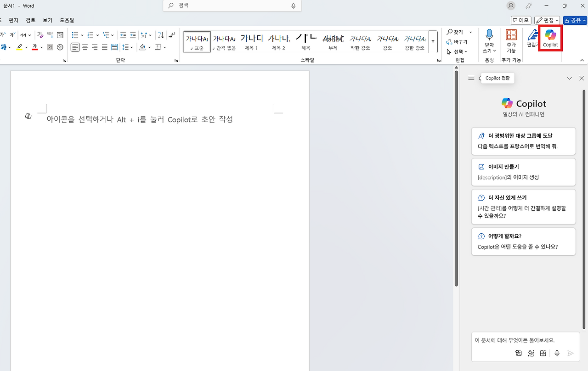
Task: Open 편지 ribbon tab
Action: 13,20
